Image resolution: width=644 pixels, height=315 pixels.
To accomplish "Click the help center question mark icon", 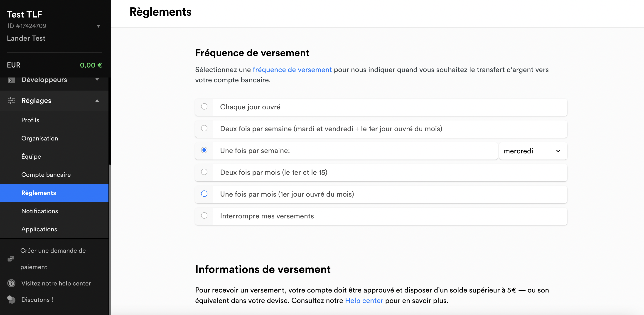I will 11,283.
